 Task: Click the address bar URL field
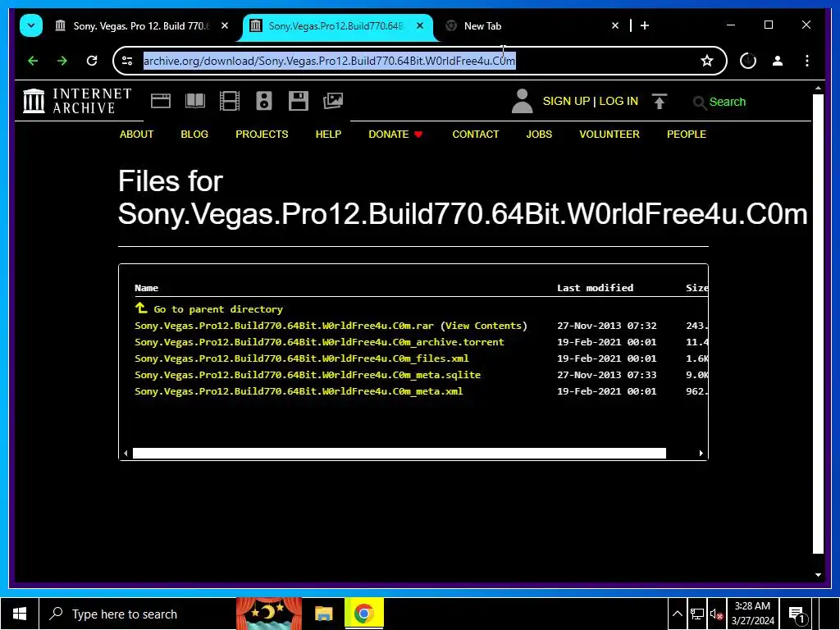click(x=418, y=61)
